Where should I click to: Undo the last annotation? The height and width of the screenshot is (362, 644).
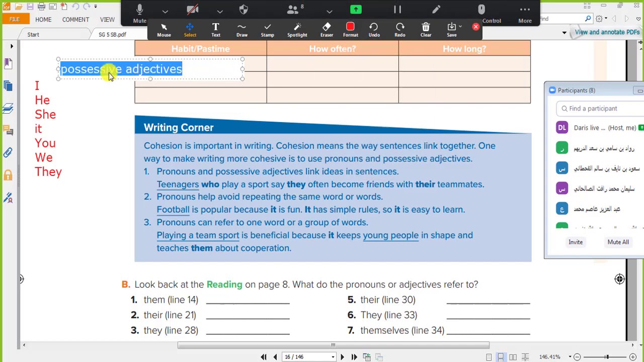pos(374,30)
